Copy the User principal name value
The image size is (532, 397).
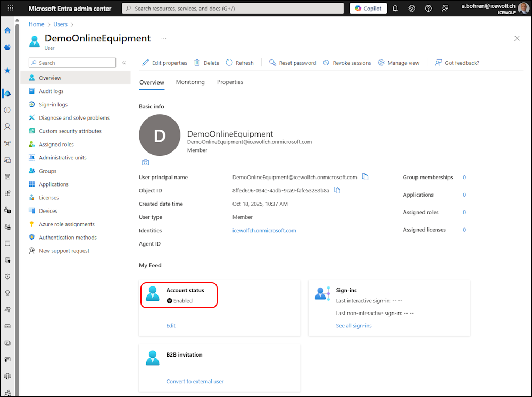pyautogui.click(x=365, y=177)
